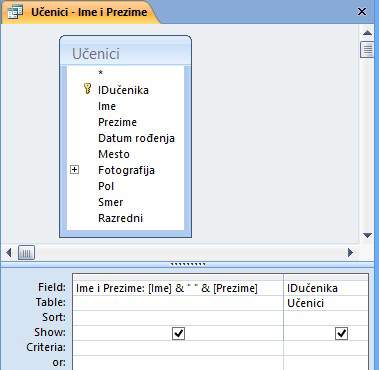Viewport: 379px width, 370px height.
Task: Open the Table cell showing Učenici
Action: click(326, 303)
